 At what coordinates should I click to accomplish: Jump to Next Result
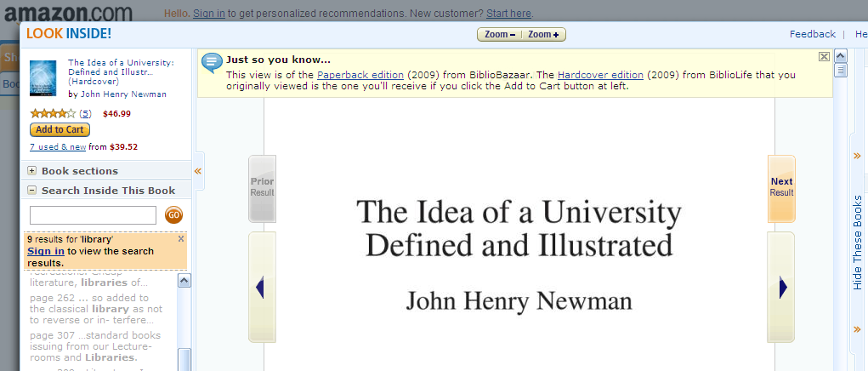(781, 188)
